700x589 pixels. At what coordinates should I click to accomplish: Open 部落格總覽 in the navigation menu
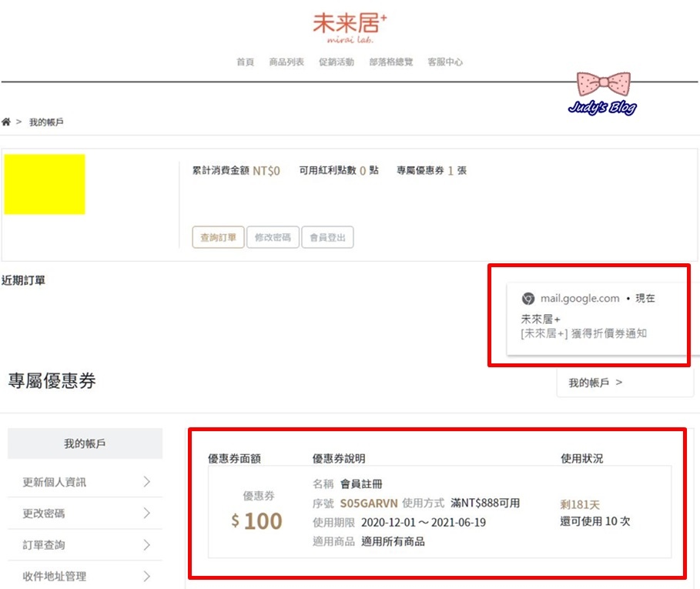391,62
